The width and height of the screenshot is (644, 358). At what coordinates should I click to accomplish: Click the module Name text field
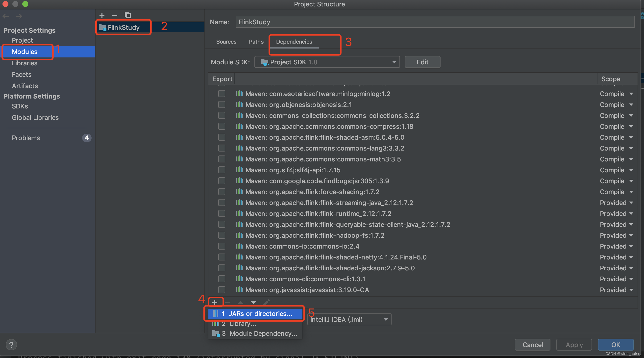(x=435, y=22)
